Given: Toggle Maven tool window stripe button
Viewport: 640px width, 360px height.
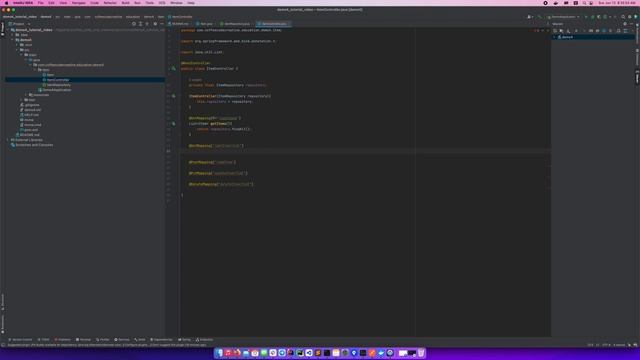Looking at the screenshot, I should tap(637, 77).
